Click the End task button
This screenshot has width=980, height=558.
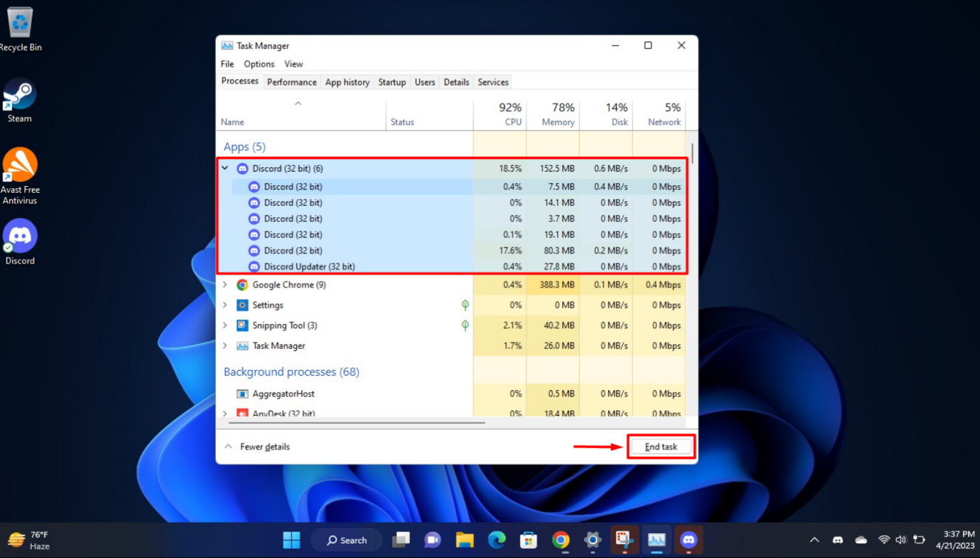pyautogui.click(x=661, y=446)
